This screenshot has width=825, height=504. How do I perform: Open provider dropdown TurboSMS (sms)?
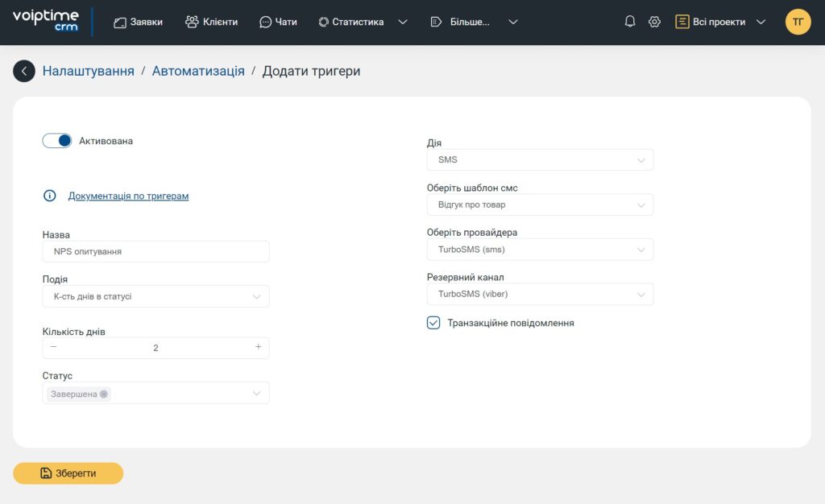click(540, 249)
